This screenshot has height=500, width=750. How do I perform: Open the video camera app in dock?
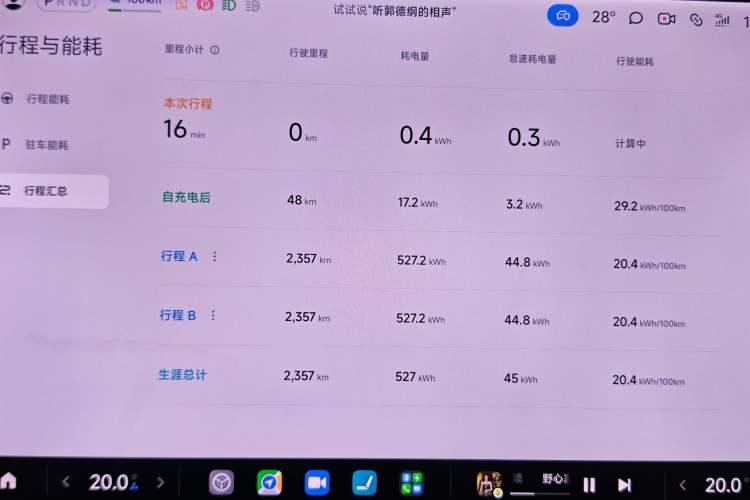click(317, 483)
